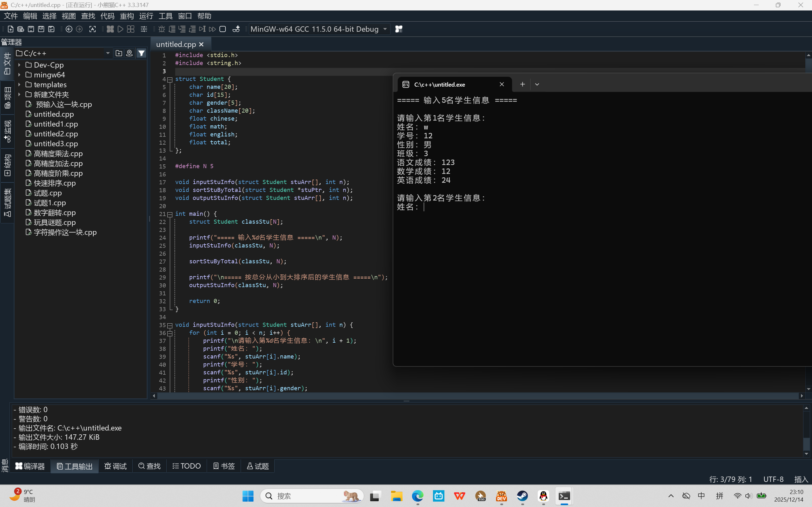Image resolution: width=812 pixels, height=507 pixels.
Task: Click the add watch glasses icon
Action: [236, 29]
